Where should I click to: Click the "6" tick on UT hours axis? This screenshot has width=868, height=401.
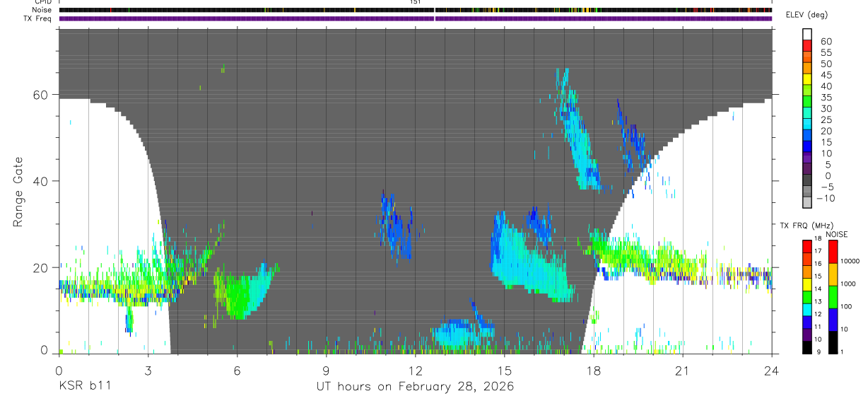tap(237, 370)
